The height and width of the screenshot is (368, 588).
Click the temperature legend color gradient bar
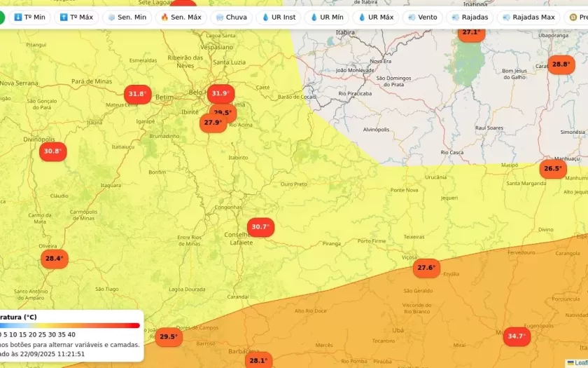[x=70, y=325]
